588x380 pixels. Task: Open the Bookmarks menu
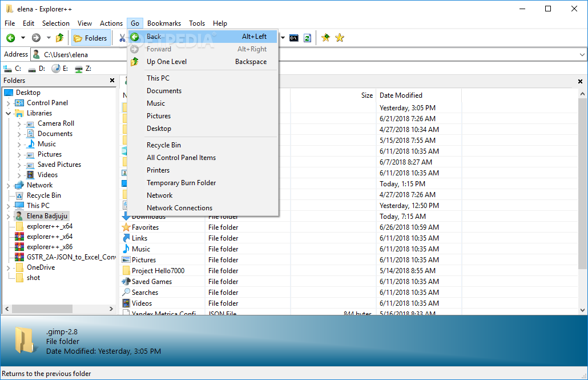[164, 23]
